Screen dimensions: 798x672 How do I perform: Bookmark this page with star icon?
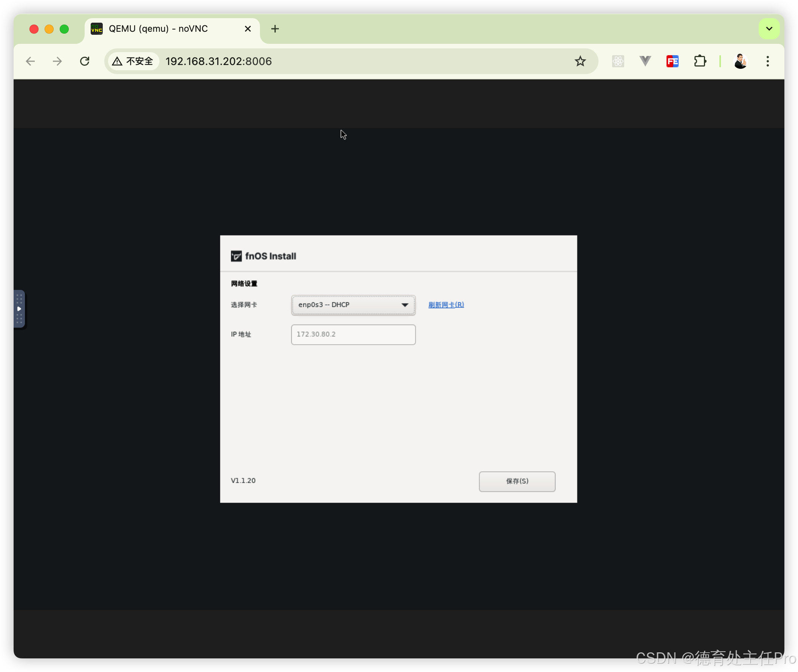click(580, 61)
